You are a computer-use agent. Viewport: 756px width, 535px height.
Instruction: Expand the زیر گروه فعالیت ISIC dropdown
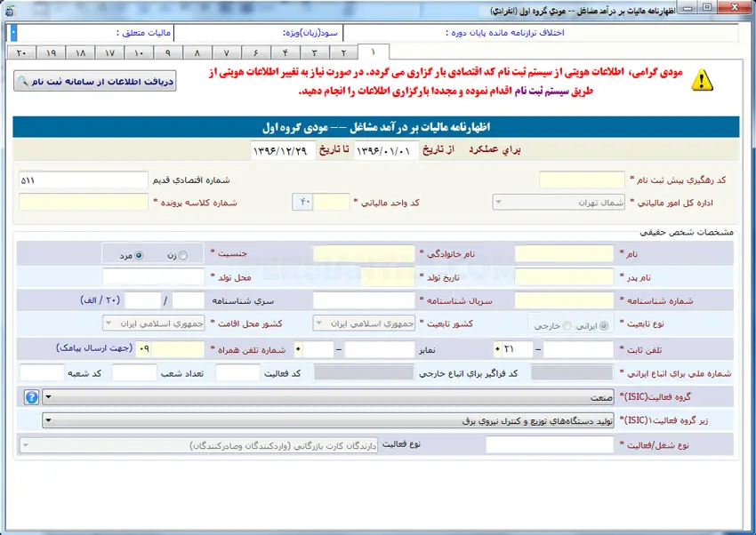(328, 421)
